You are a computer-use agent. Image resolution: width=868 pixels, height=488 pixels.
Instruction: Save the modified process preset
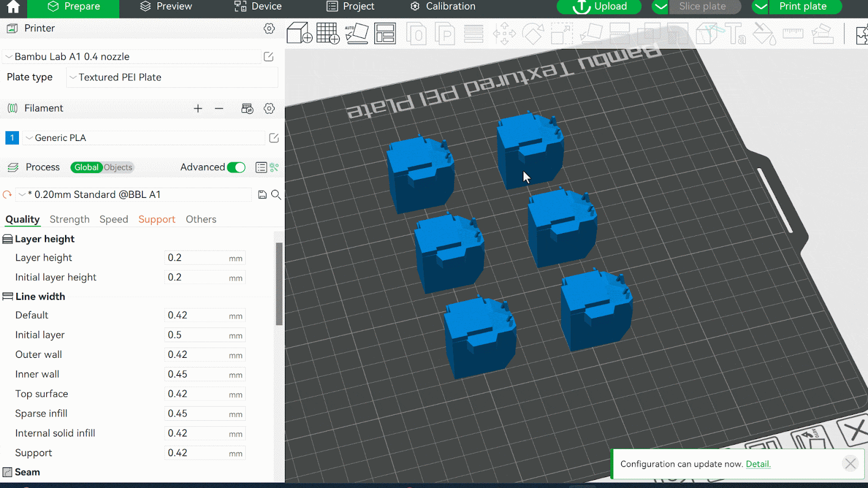(262, 195)
